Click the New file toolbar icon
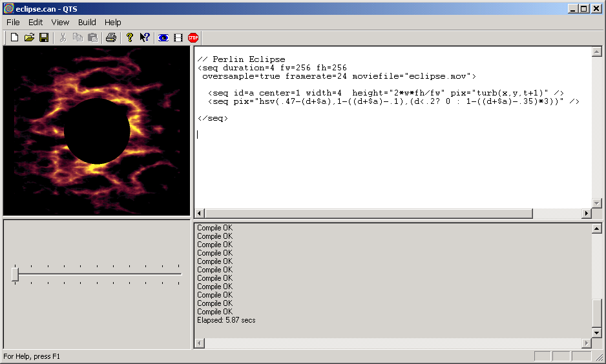The image size is (606, 364). coord(14,37)
